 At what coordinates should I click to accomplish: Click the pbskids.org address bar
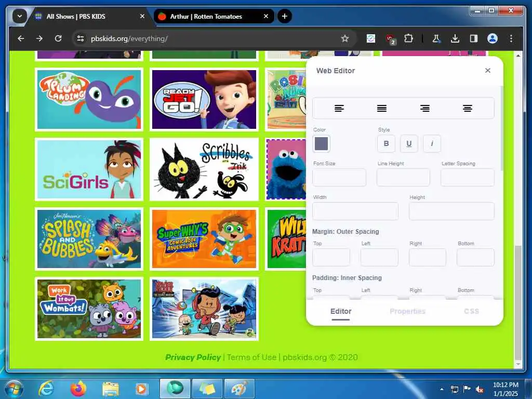pos(214,38)
